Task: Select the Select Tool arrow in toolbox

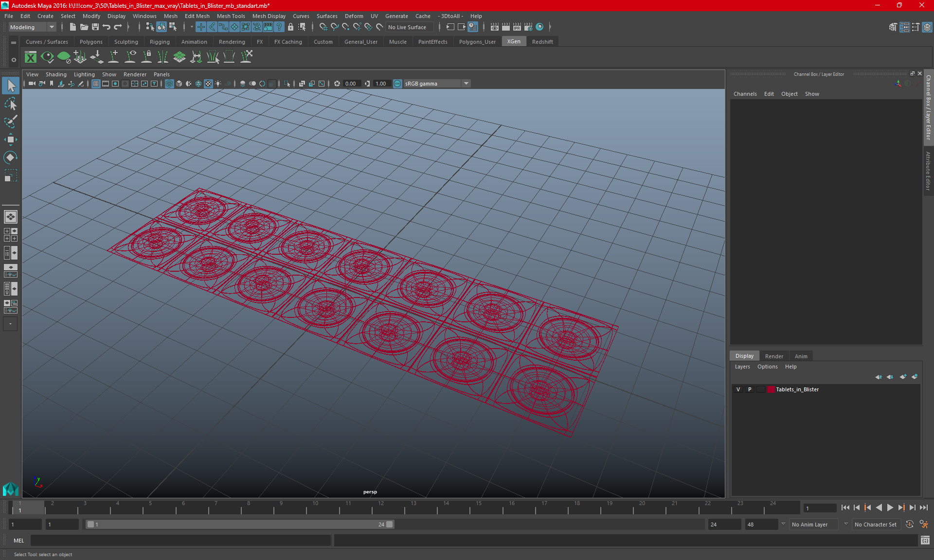Action: tap(11, 86)
